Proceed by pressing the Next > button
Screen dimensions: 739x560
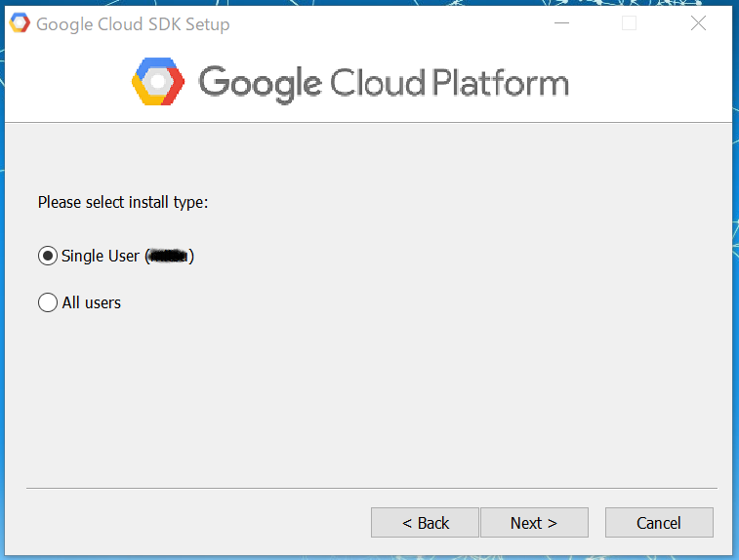tap(534, 523)
